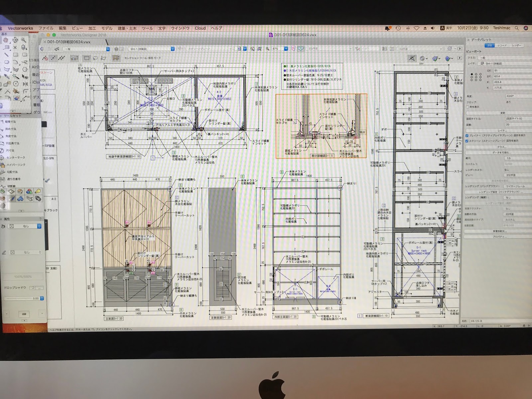Image resolution: width=532 pixels, height=399 pixels.
Task: Click the Fit to Objects icon
Action: (x=259, y=49)
